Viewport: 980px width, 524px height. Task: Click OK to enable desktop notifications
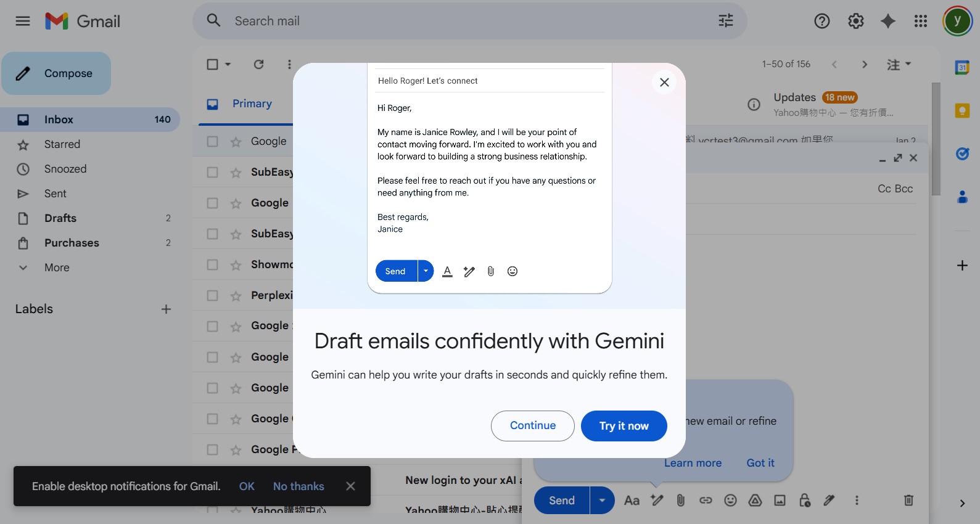[247, 486]
